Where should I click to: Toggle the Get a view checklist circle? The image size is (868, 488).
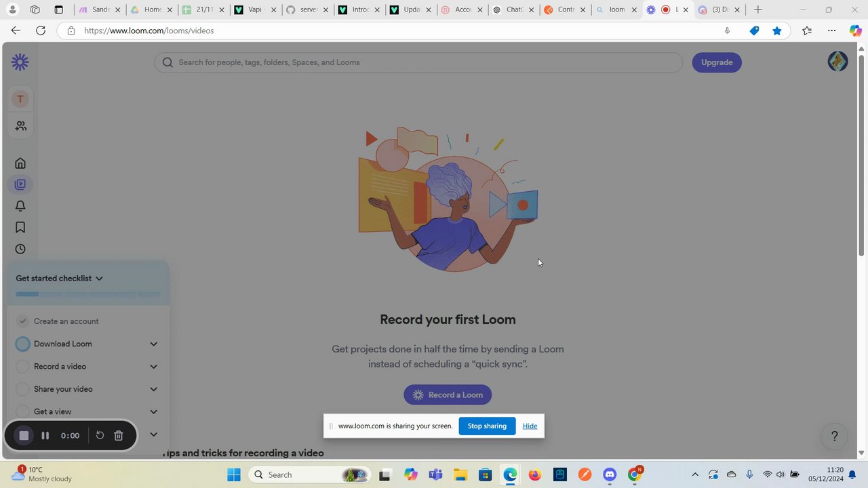tap(23, 411)
